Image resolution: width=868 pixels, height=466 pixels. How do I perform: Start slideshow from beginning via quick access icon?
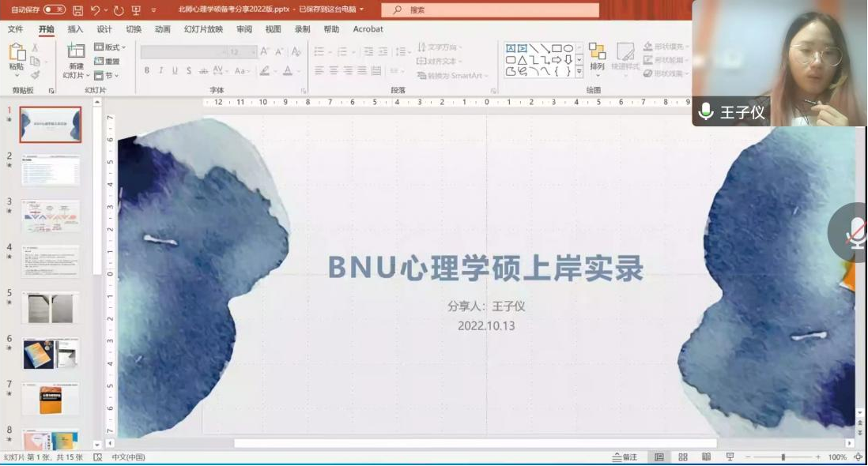click(x=136, y=10)
